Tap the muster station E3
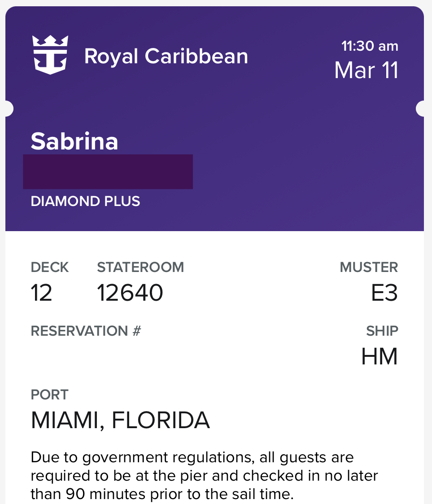Image resolution: width=432 pixels, height=504 pixels. (x=384, y=293)
